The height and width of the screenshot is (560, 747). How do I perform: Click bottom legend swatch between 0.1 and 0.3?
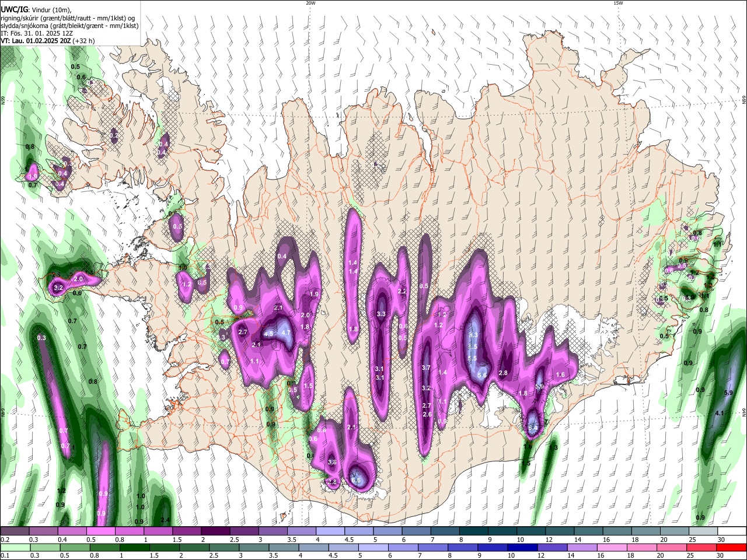point(15,547)
